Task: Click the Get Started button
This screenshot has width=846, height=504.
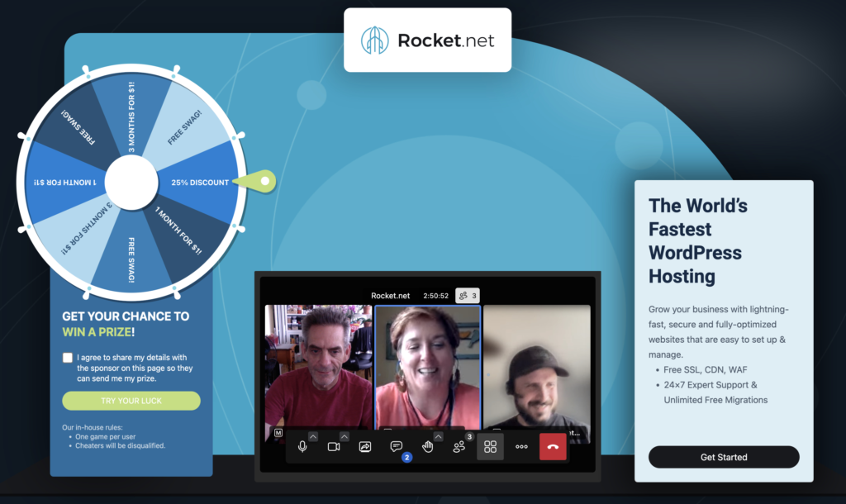Action: [x=724, y=457]
